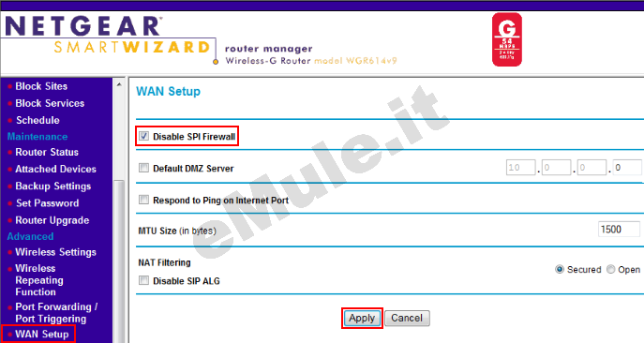Toggle Disable SPI Firewall checkbox
Screen dimensions: 644x343
tap(143, 136)
